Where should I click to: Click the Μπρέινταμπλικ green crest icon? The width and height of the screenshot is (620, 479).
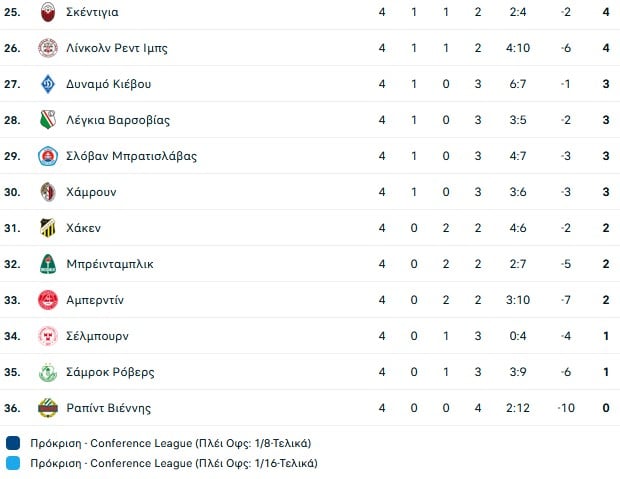(x=48, y=264)
